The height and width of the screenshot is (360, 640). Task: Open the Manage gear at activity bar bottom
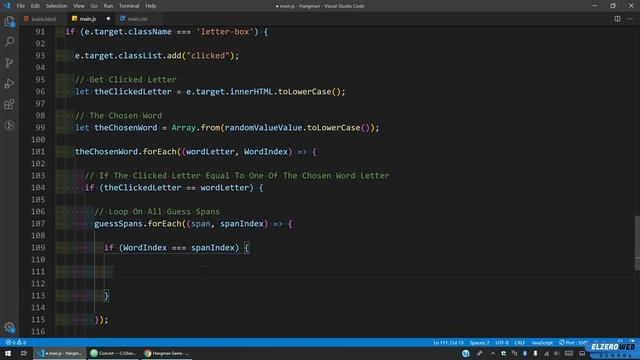9,327
